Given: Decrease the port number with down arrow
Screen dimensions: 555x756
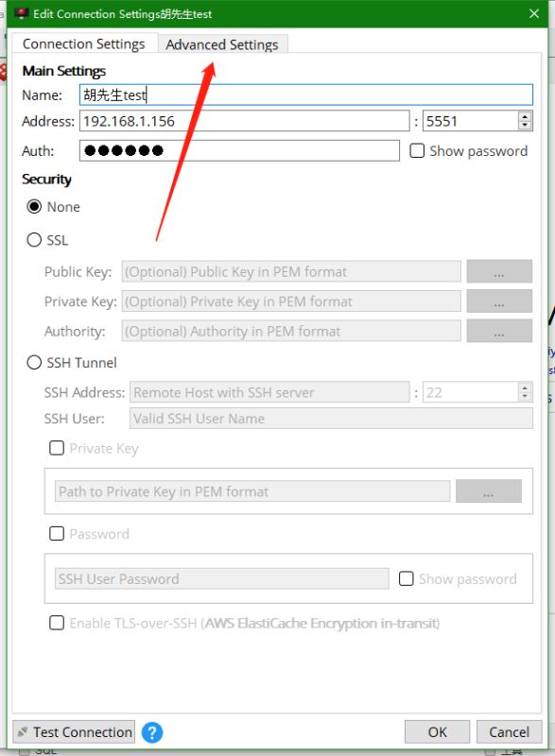Looking at the screenshot, I should 525,126.
